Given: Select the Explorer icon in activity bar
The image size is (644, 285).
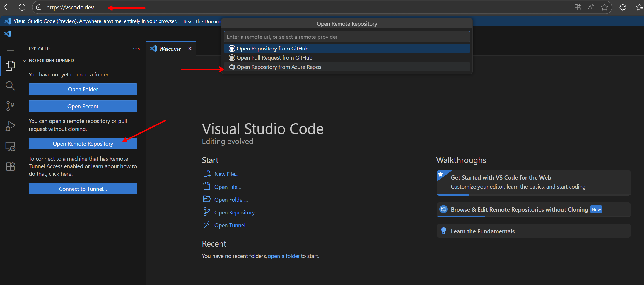Looking at the screenshot, I should [x=10, y=66].
